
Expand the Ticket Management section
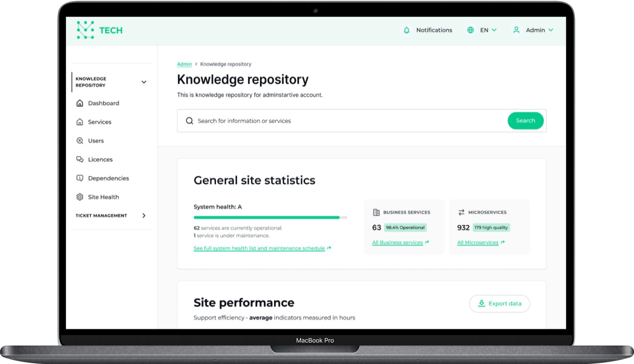144,216
